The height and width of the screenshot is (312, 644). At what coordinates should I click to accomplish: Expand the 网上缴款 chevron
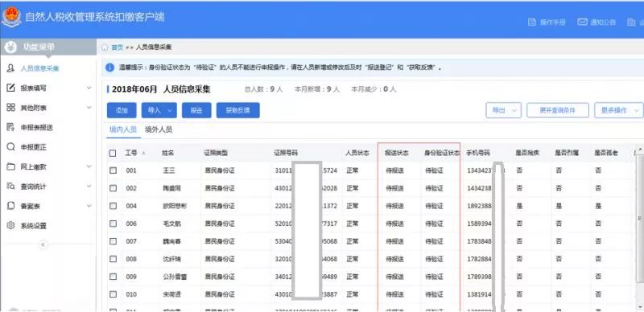click(89, 166)
